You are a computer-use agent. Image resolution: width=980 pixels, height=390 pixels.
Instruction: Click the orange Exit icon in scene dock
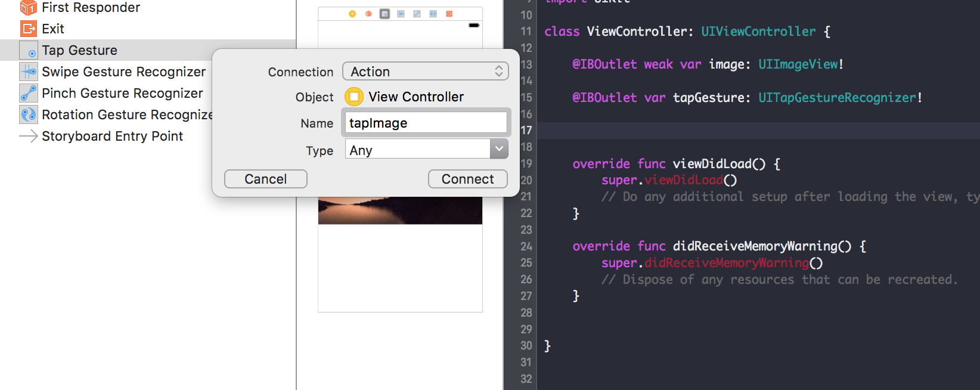[449, 14]
